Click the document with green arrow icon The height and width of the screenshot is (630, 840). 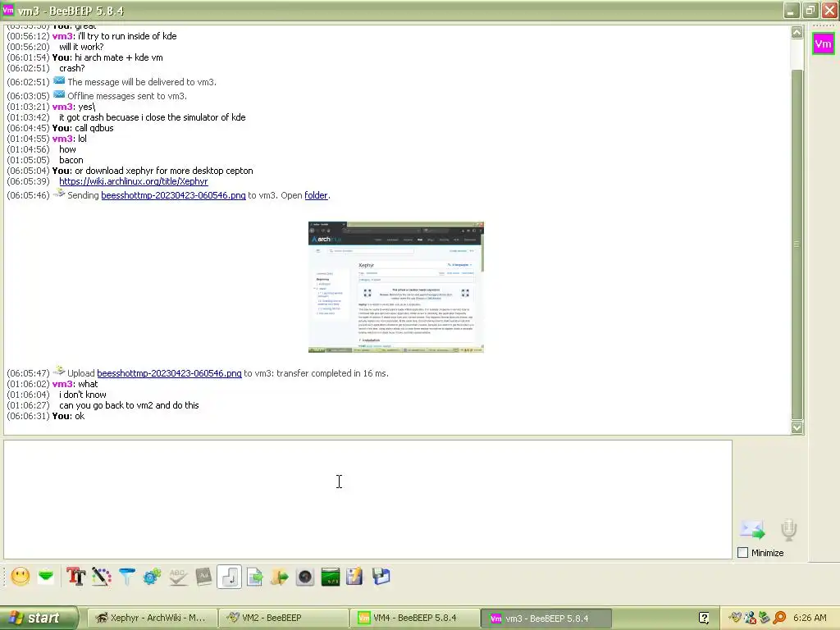pyautogui.click(x=255, y=577)
